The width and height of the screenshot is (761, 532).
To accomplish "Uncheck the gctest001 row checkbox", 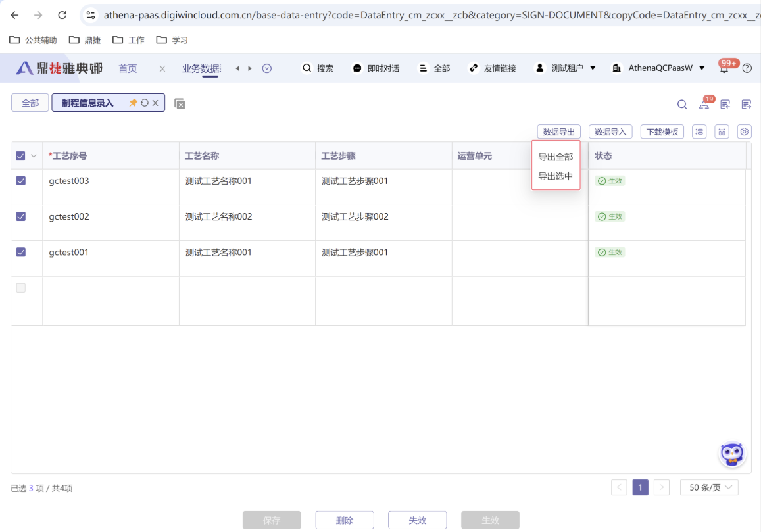I will 21,252.
